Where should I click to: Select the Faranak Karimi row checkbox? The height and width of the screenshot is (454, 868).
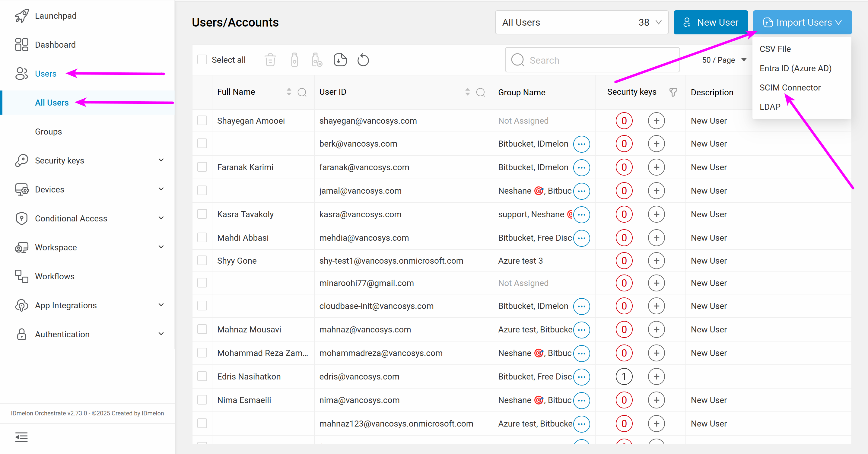coord(202,167)
